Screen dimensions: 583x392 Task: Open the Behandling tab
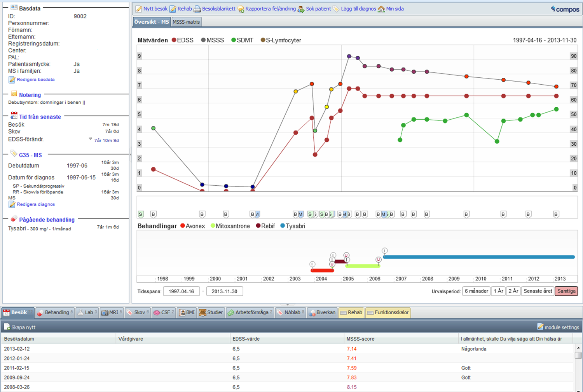pyautogui.click(x=55, y=312)
